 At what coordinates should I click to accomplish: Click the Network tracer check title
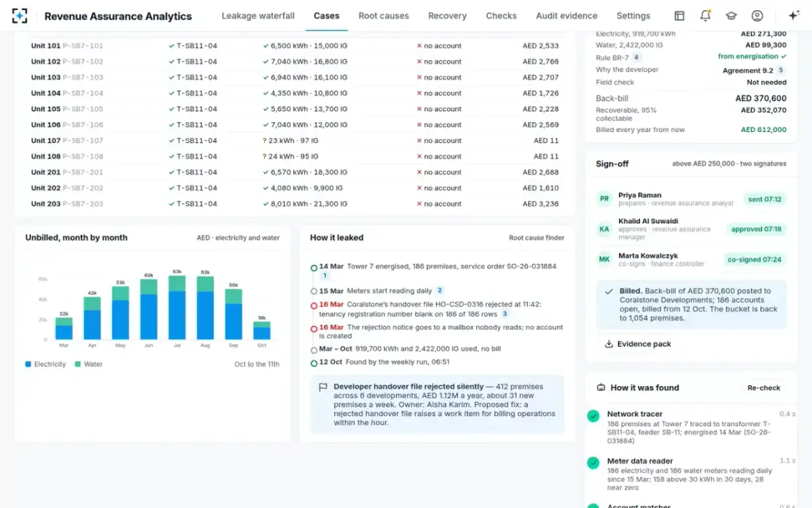(x=635, y=414)
